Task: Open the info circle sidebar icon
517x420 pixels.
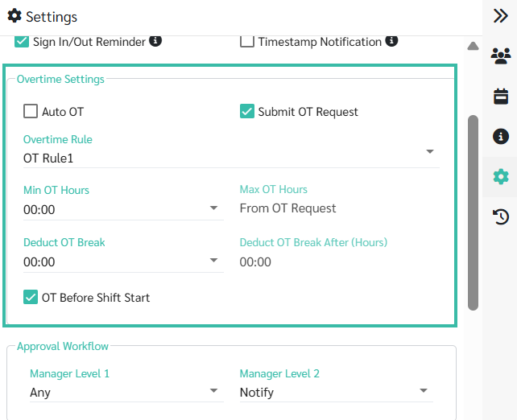Action: click(501, 136)
